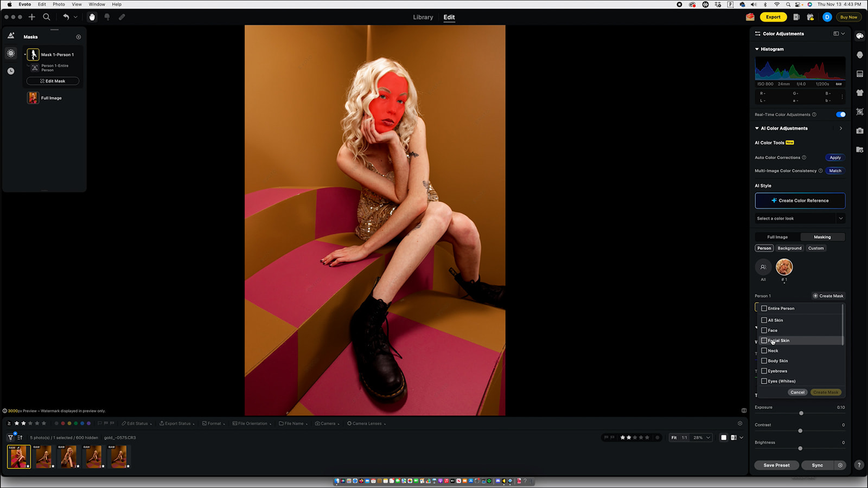Click the masking brush icon in left sidebar
868x488 pixels.
pos(11,53)
